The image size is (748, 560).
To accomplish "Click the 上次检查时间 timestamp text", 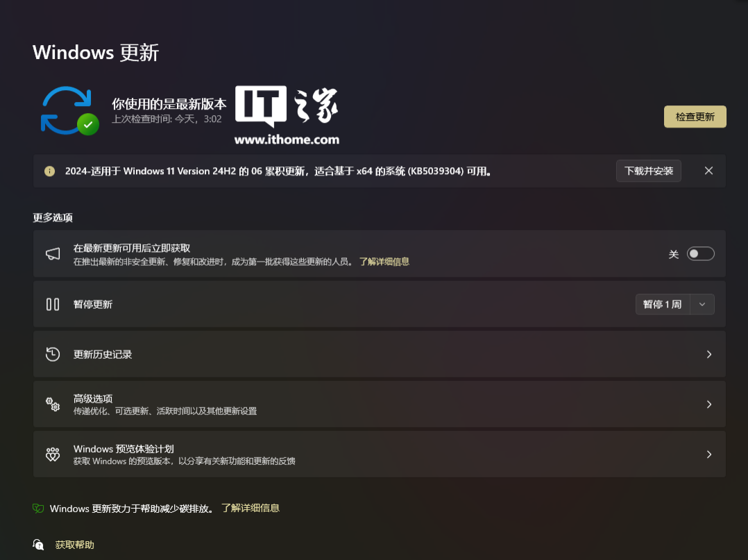I will tap(167, 119).
